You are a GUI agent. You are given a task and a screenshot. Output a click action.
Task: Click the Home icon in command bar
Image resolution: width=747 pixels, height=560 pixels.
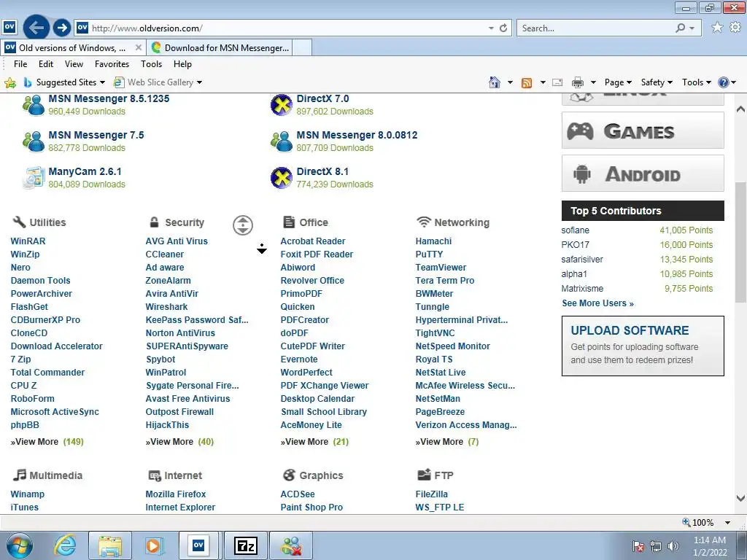pos(495,82)
